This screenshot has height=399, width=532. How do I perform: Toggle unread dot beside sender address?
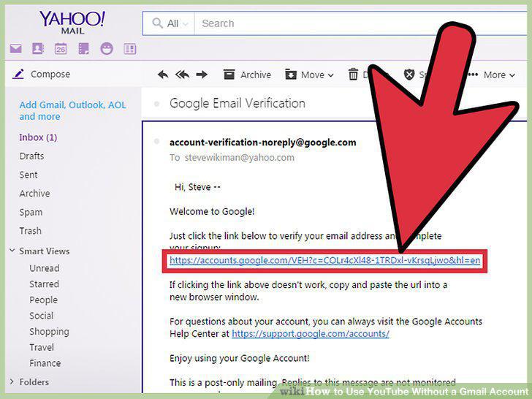pyautogui.click(x=156, y=141)
